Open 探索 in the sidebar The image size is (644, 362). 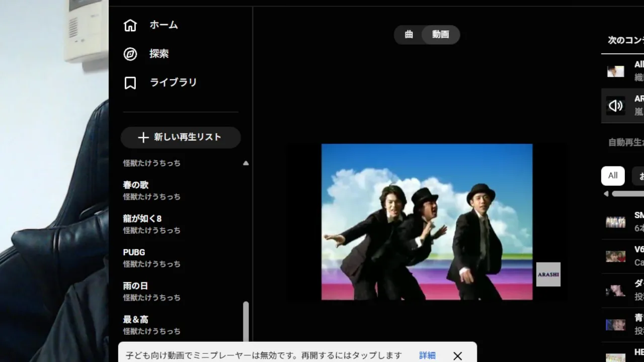click(x=159, y=53)
